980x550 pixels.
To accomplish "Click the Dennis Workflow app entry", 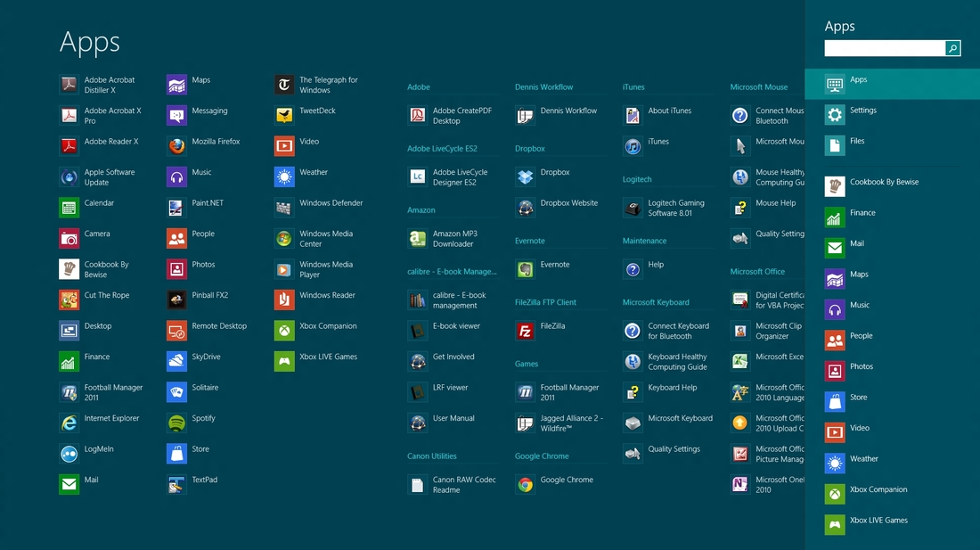I will point(557,115).
